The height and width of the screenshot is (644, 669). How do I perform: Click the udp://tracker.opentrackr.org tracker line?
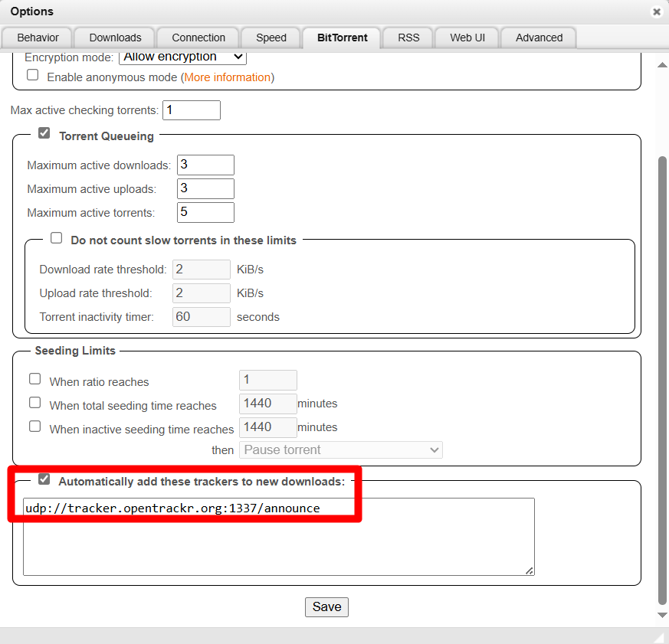[x=172, y=508]
